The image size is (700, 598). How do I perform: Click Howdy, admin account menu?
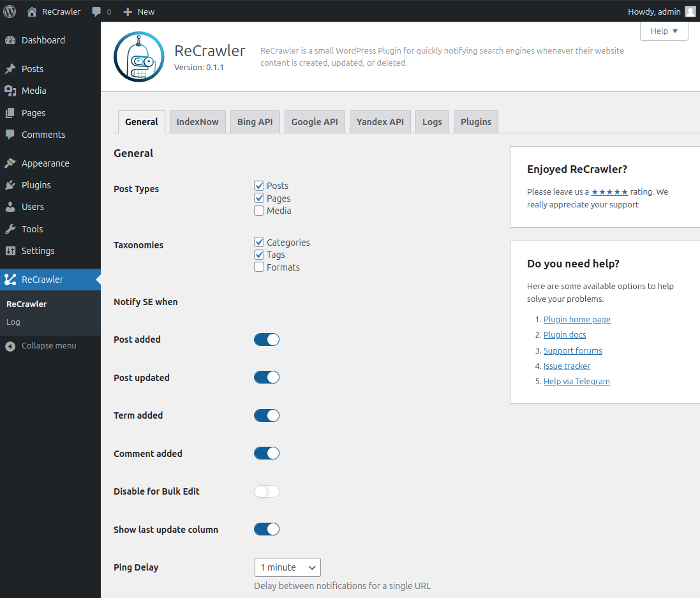tap(662, 11)
